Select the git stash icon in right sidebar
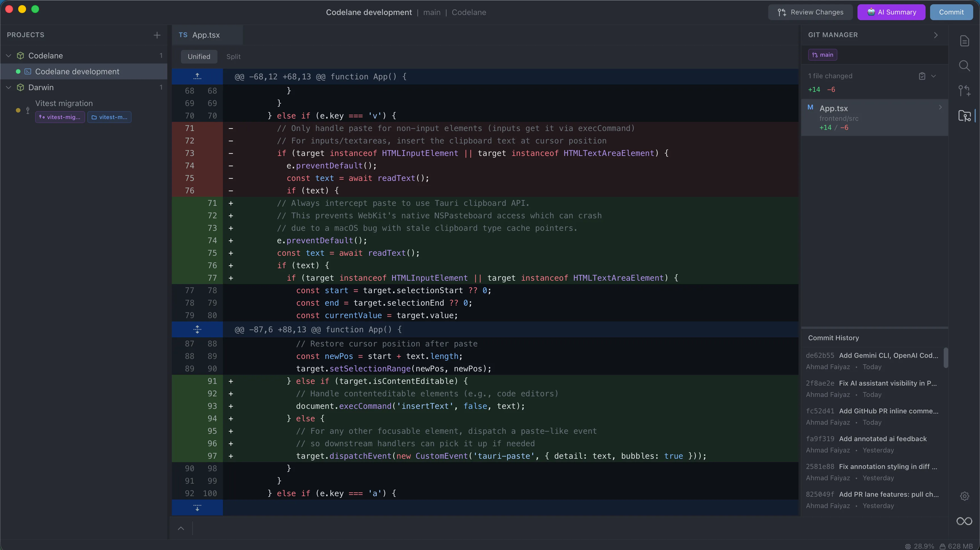980x550 pixels. tap(965, 90)
